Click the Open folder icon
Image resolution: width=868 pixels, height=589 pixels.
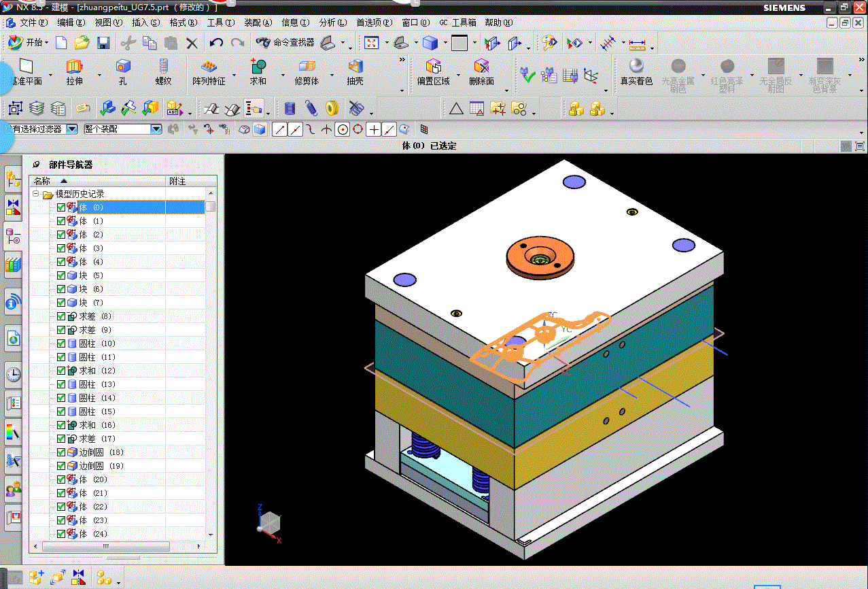coord(82,43)
